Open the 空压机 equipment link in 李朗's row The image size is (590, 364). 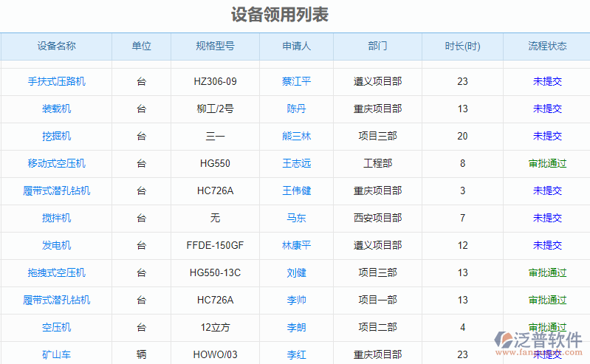click(x=56, y=327)
